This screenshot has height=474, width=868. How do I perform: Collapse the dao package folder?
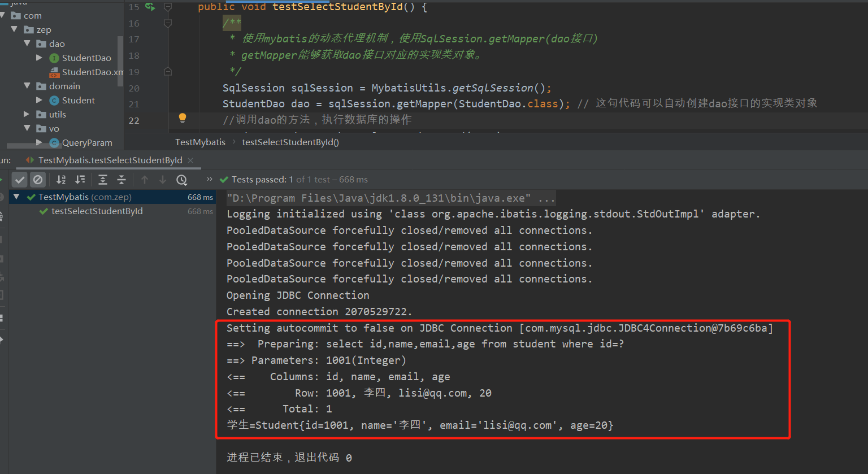click(27, 44)
